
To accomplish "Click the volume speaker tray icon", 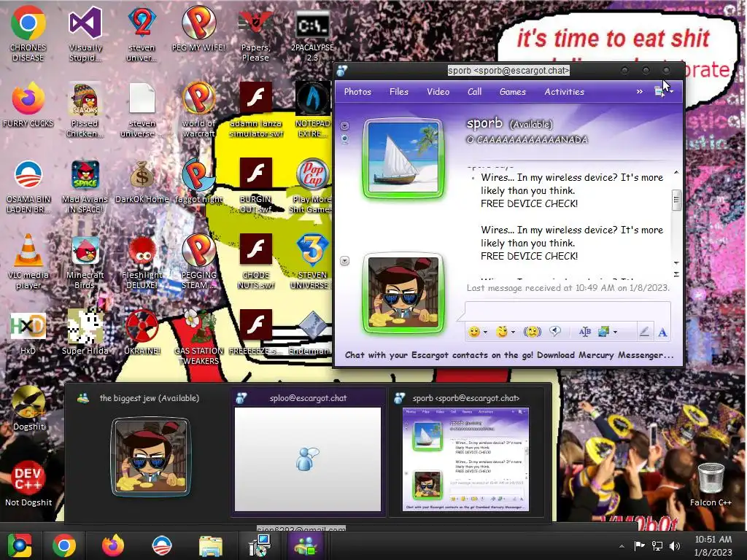I will tap(675, 546).
